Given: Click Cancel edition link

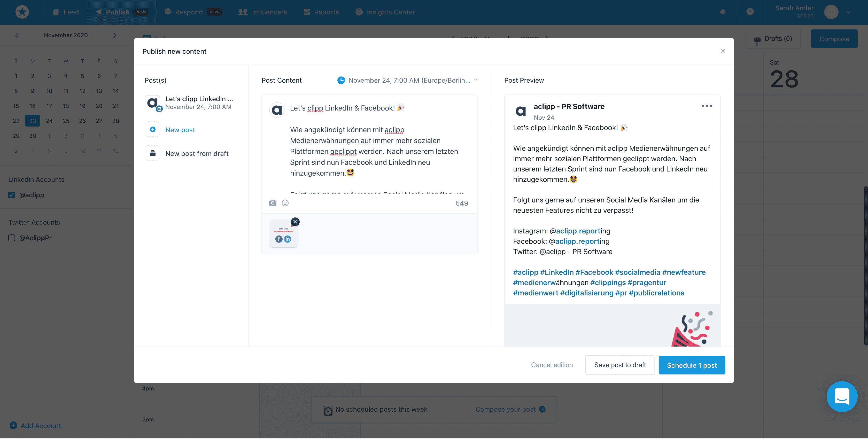Looking at the screenshot, I should pos(552,365).
